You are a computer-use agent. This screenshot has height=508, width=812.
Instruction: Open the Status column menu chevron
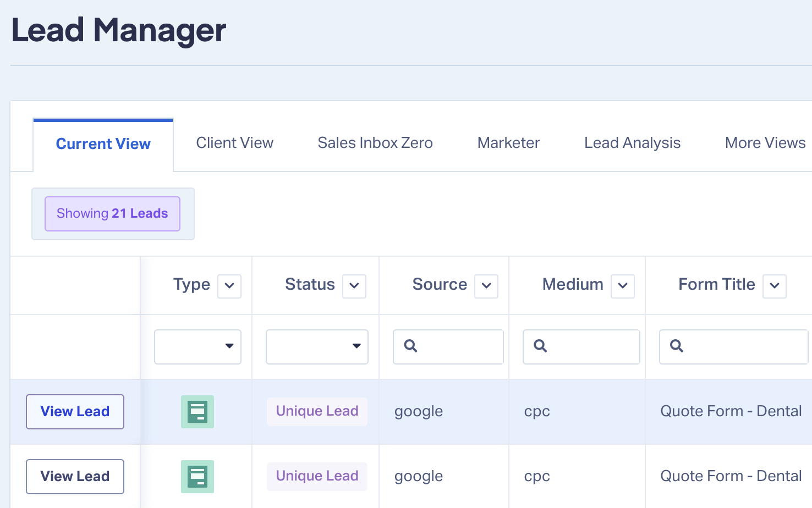(x=354, y=286)
